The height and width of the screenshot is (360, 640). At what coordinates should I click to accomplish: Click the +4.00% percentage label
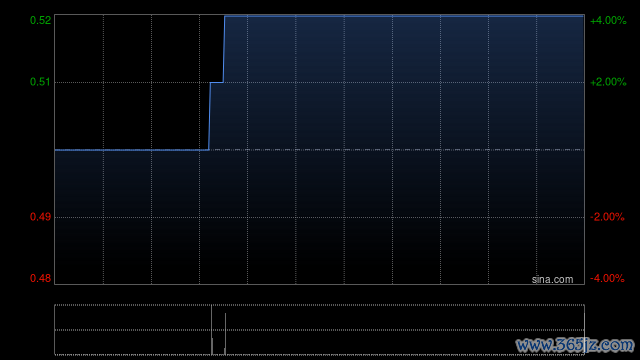click(x=608, y=20)
